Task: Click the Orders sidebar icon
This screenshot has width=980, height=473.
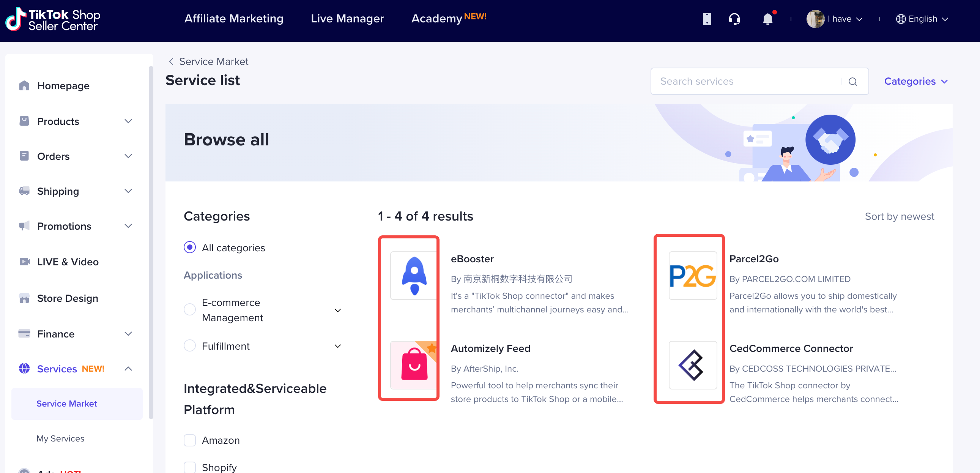Action: [24, 156]
